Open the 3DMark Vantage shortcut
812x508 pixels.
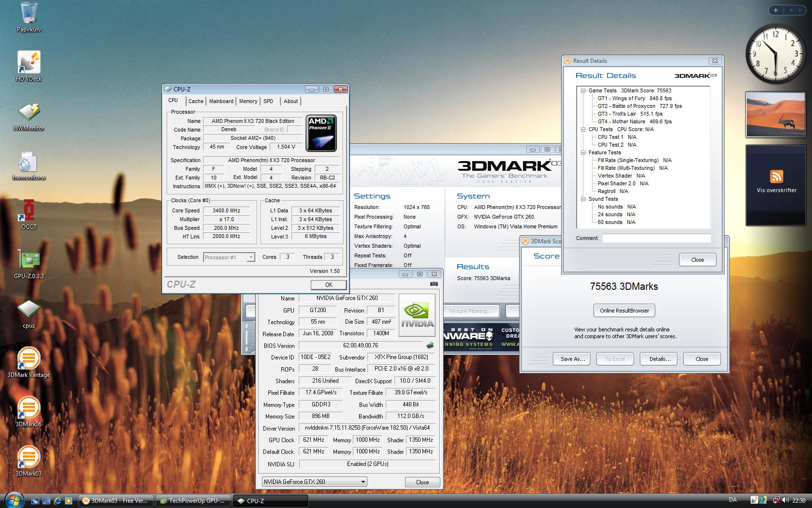coord(29,362)
